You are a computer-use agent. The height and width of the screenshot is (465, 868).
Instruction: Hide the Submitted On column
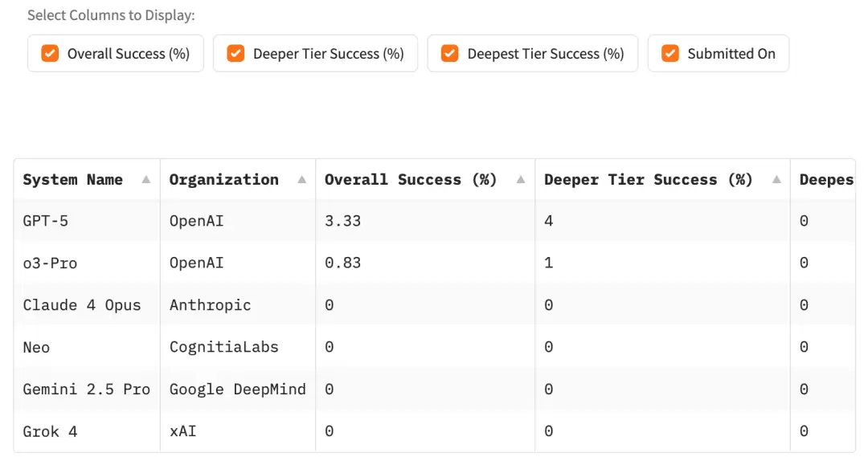[x=670, y=54]
